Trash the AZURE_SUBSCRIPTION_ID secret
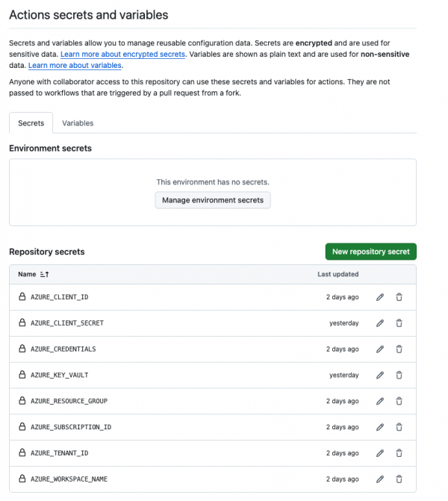This screenshot has height=501, width=448. [x=399, y=427]
